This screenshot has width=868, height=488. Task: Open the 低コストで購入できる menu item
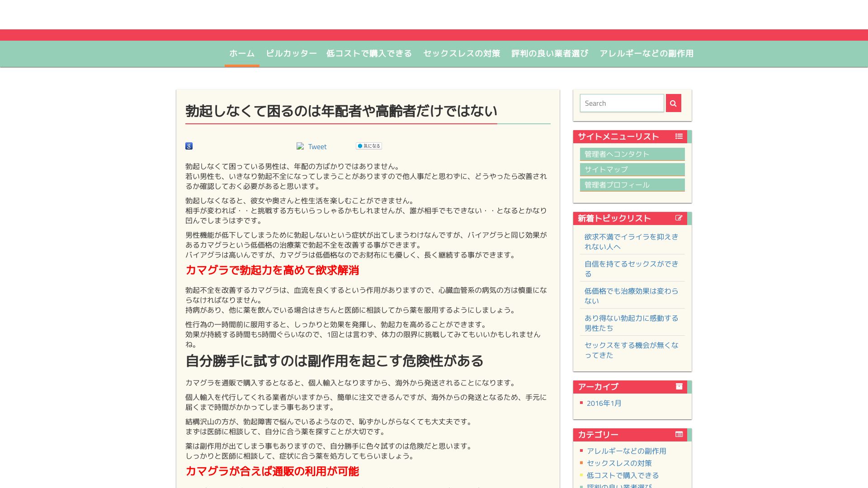click(x=369, y=53)
